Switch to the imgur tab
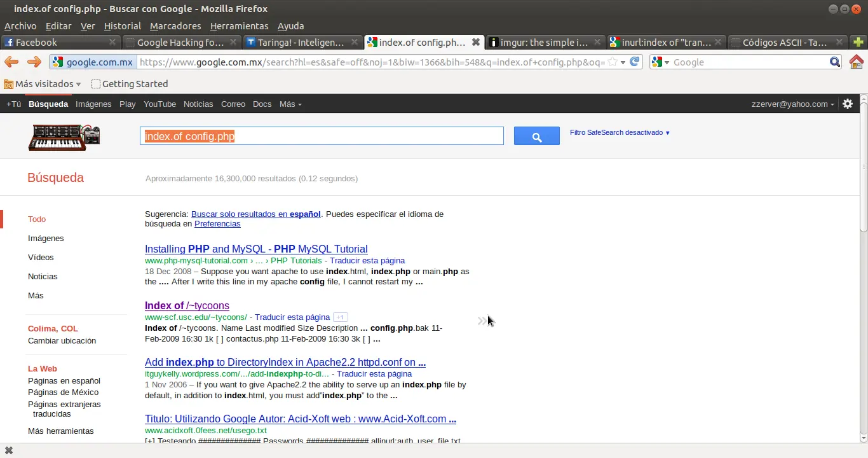Screen dimensions: 868x458 545,42
